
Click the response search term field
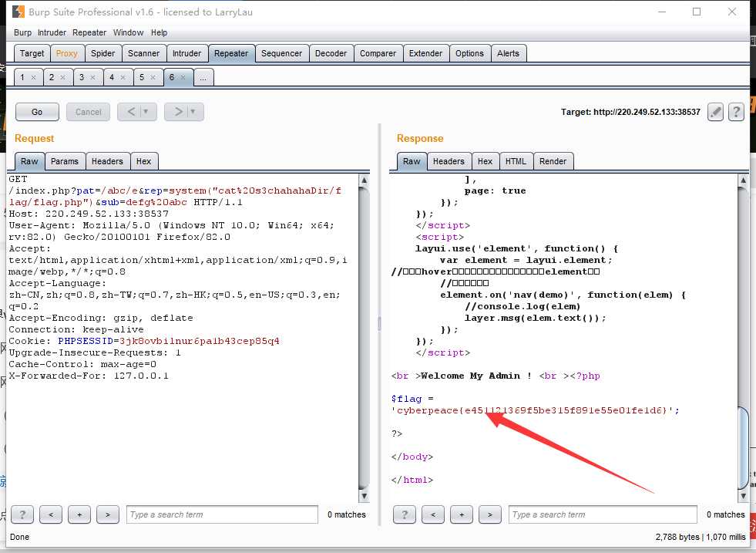[603, 514]
